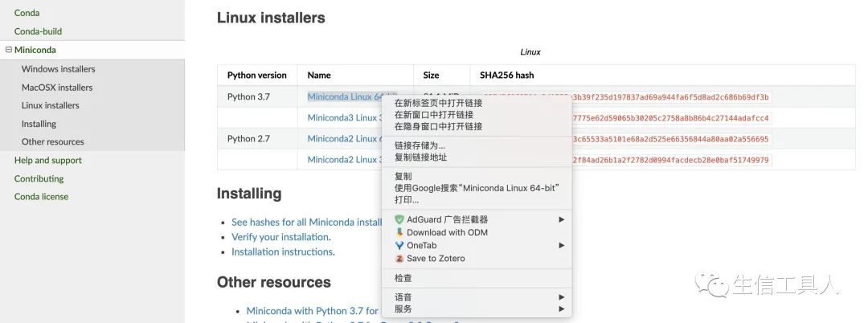Click Miniconda2 Linux link in Python 2.7 row
Image resolution: width=868 pixels, height=323 pixels.
tap(344, 139)
